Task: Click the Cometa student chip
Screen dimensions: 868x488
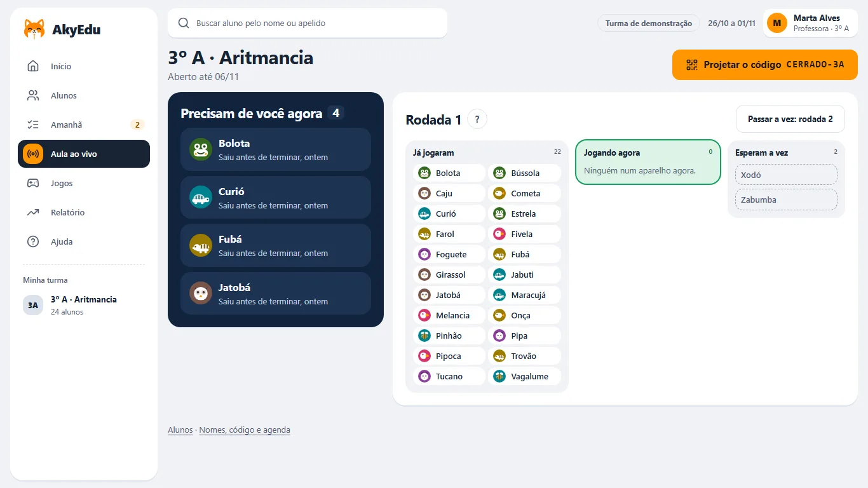Action: pyautogui.click(x=525, y=193)
